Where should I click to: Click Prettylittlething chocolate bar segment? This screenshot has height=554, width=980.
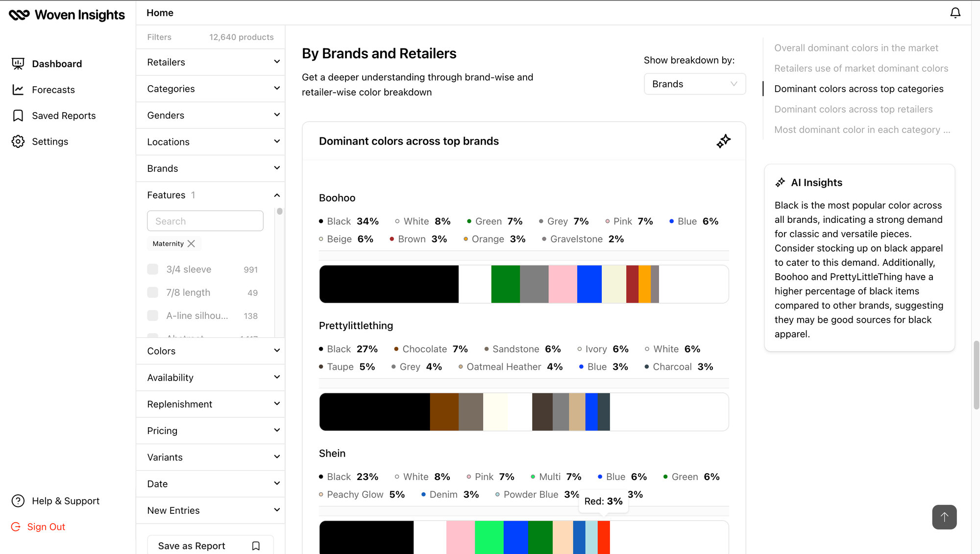pos(444,412)
